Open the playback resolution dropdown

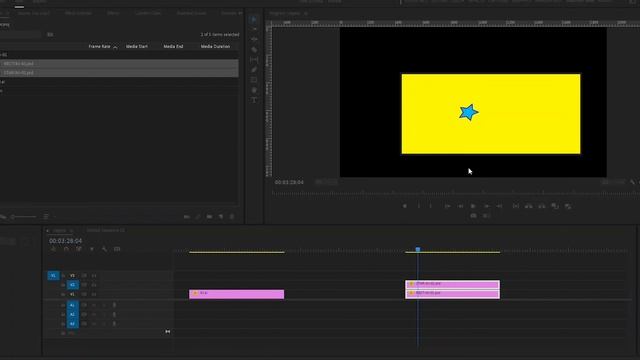pyautogui.click(x=613, y=182)
